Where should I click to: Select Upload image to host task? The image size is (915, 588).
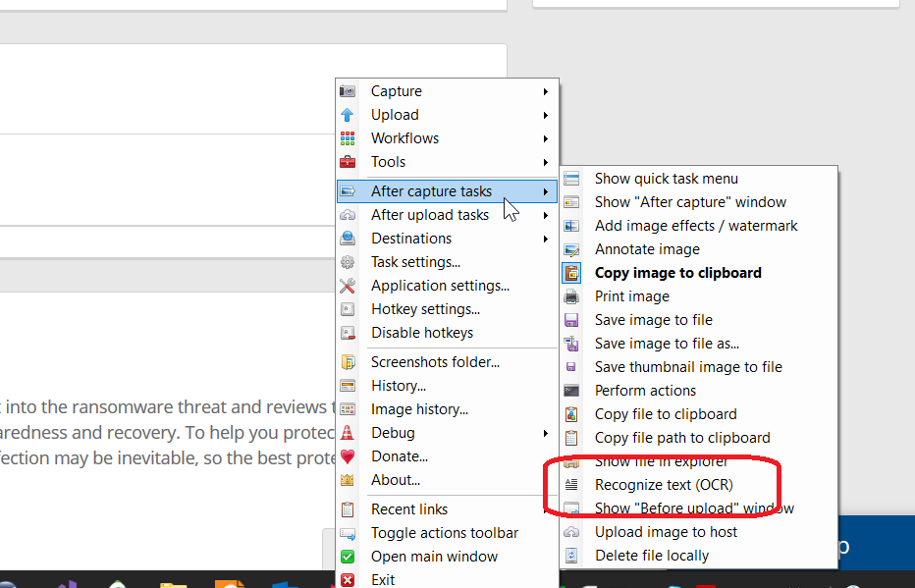pos(698,532)
